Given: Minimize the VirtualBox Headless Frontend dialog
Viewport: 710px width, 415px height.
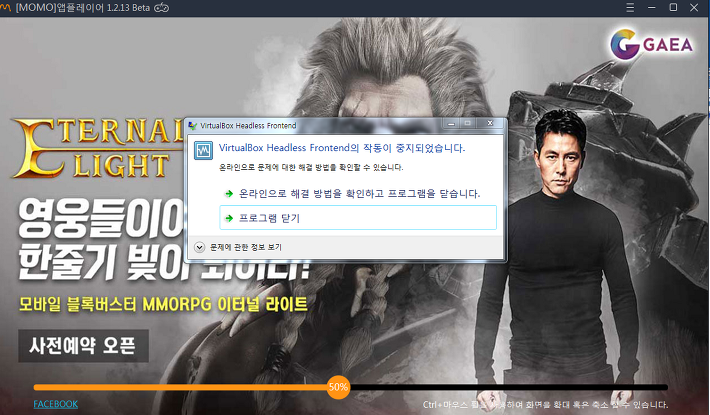Looking at the screenshot, I should [x=451, y=123].
